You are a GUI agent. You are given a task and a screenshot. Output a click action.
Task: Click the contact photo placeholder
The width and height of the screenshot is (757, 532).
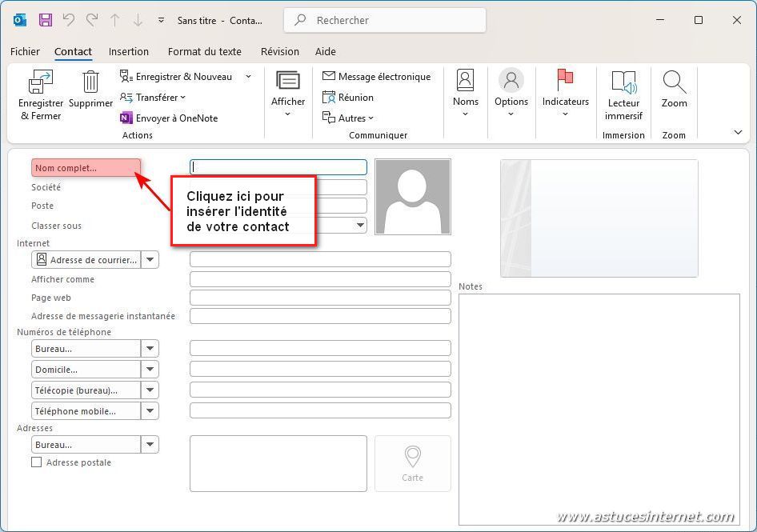click(412, 197)
